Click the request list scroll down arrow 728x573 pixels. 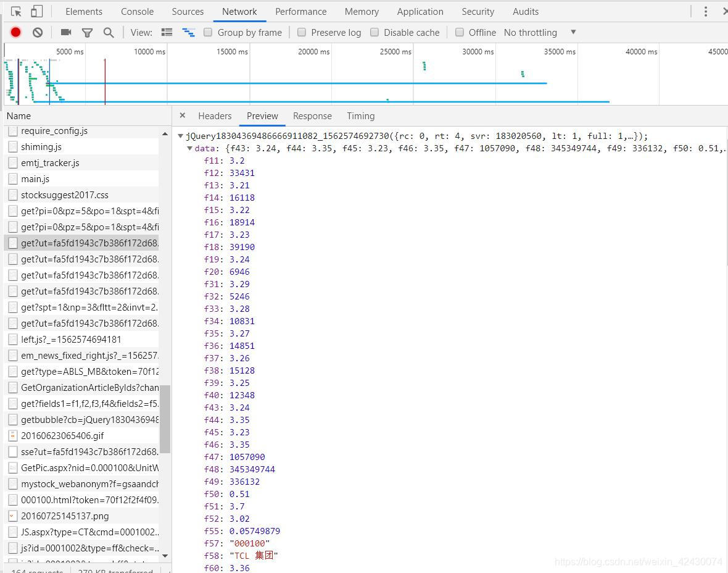click(165, 556)
